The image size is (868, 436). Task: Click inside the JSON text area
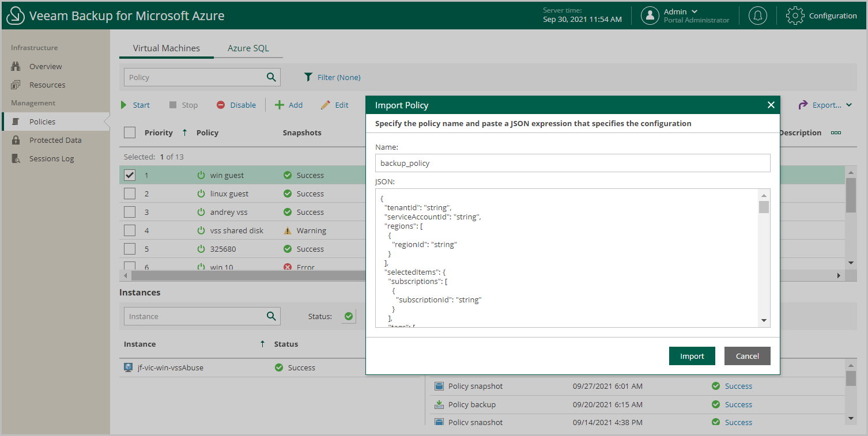click(x=567, y=258)
